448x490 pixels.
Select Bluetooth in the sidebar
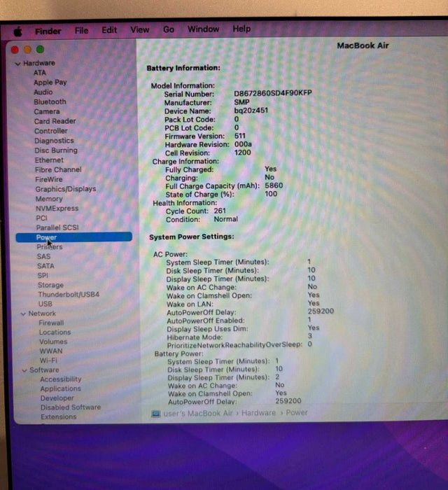click(x=50, y=102)
